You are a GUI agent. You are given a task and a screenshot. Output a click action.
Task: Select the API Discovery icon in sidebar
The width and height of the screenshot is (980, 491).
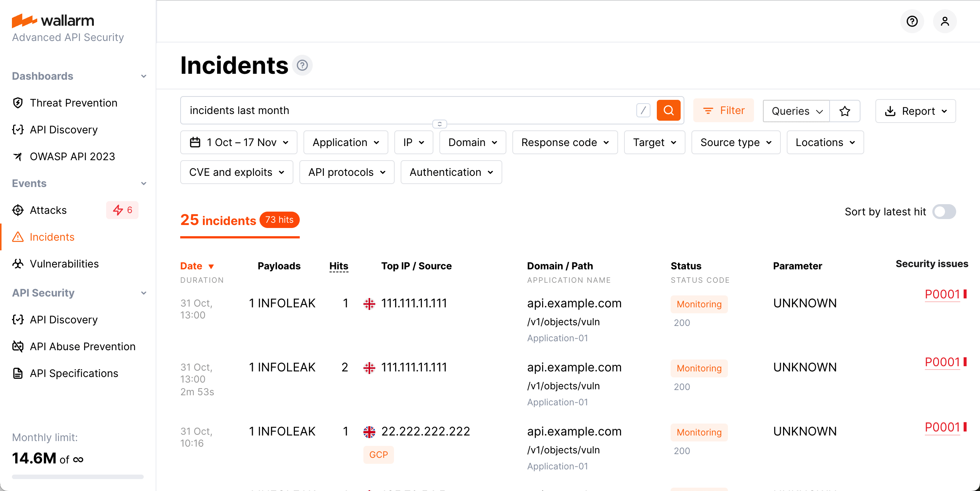[17, 129]
